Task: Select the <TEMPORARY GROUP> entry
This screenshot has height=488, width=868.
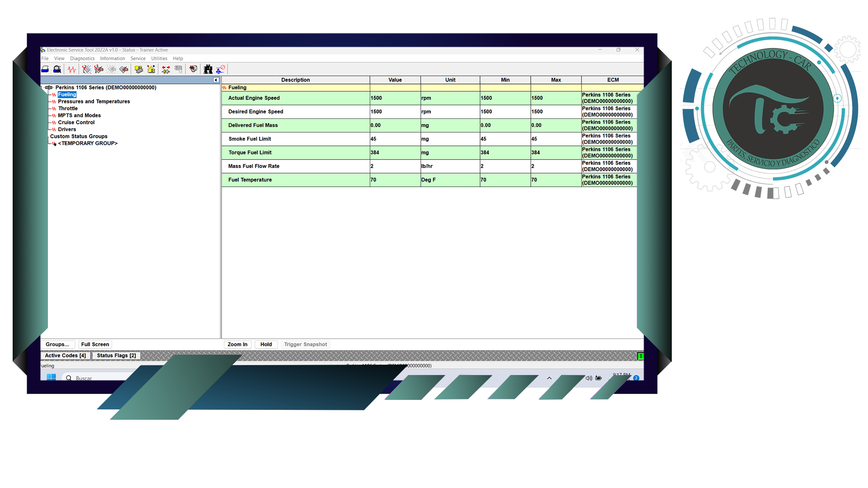Action: click(x=88, y=143)
